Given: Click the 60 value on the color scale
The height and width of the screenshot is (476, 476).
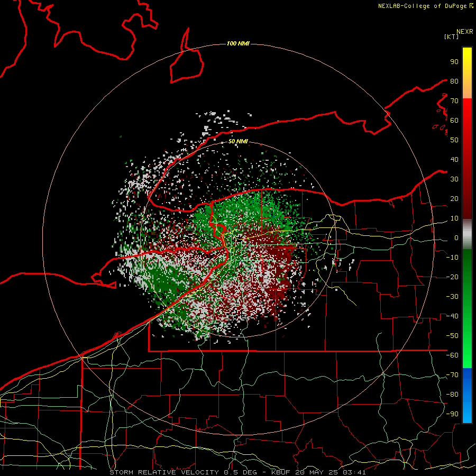Looking at the screenshot, I should tap(454, 120).
